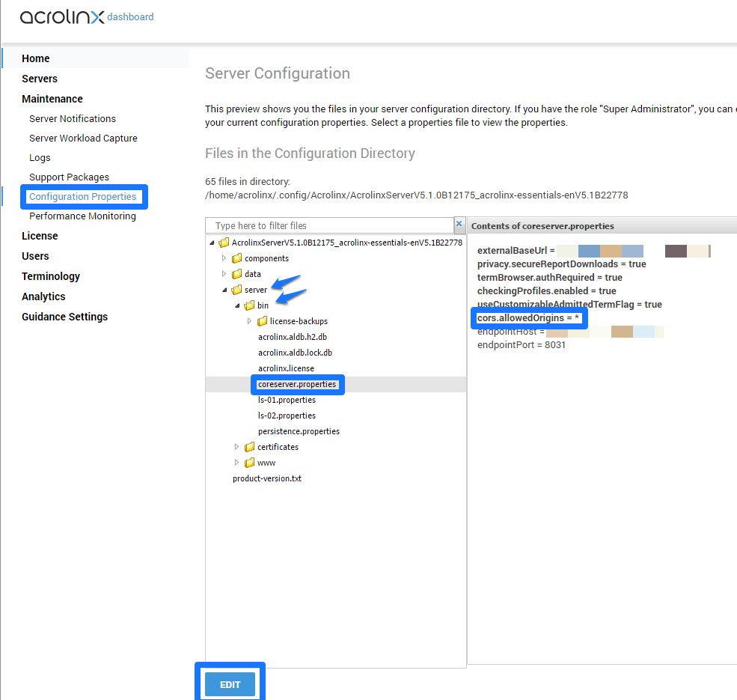Select ls-02.properties file
The image size is (737, 700).
[287, 416]
